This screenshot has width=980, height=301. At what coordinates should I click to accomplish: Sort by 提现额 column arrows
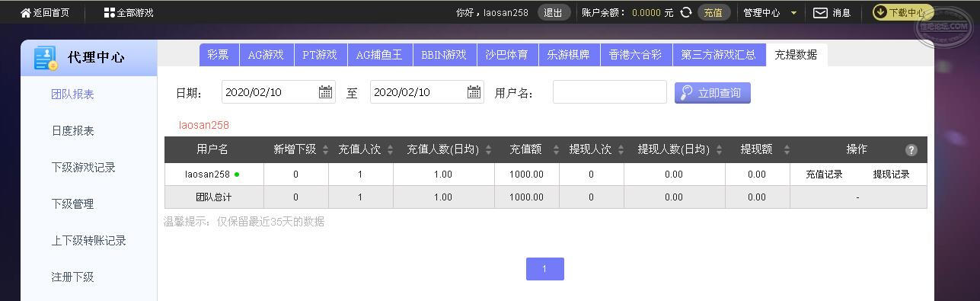coord(787,150)
